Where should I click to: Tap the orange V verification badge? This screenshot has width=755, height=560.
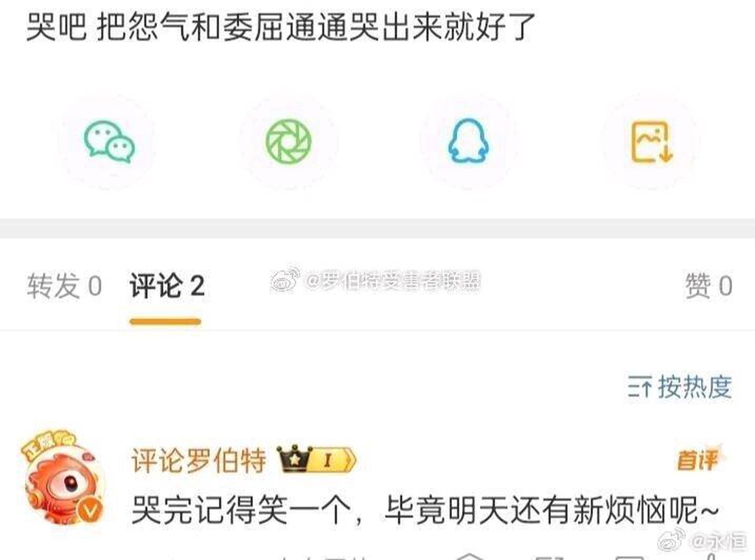click(x=90, y=510)
